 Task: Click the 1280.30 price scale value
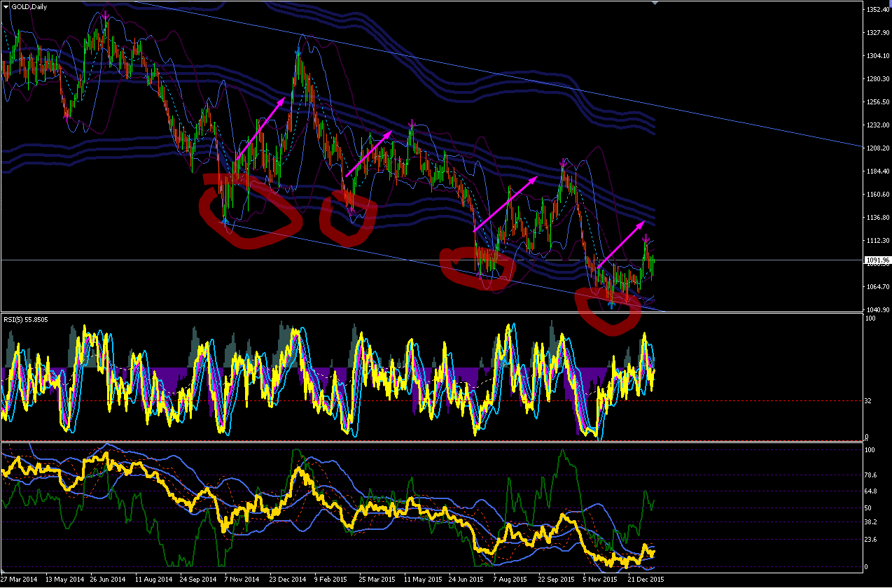click(877, 79)
